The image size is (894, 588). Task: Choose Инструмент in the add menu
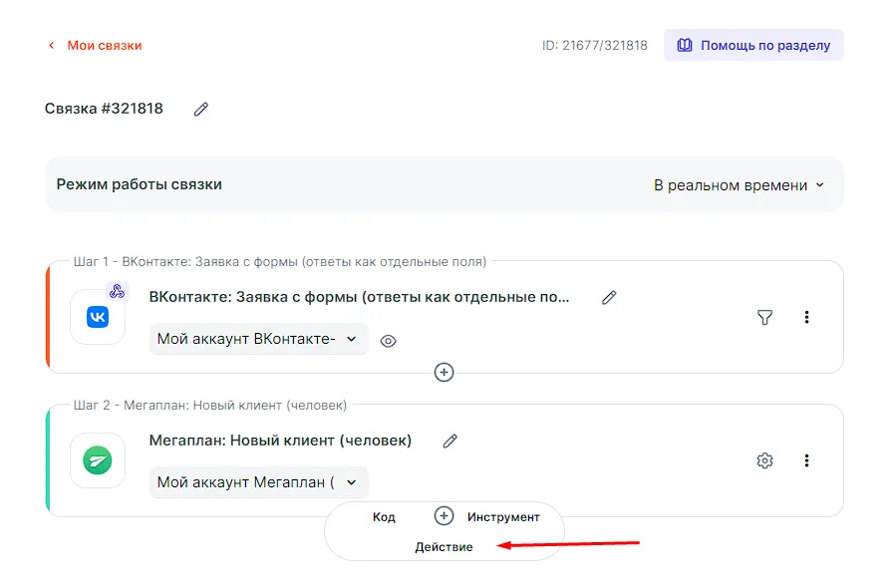click(x=503, y=517)
